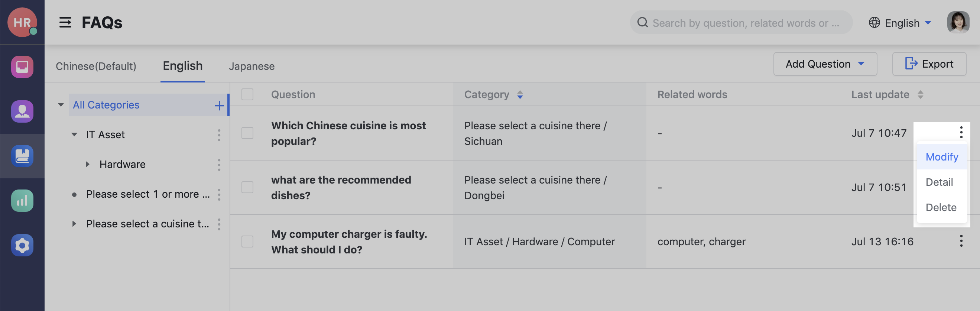Open the green analytics sidebar icon

(22, 201)
